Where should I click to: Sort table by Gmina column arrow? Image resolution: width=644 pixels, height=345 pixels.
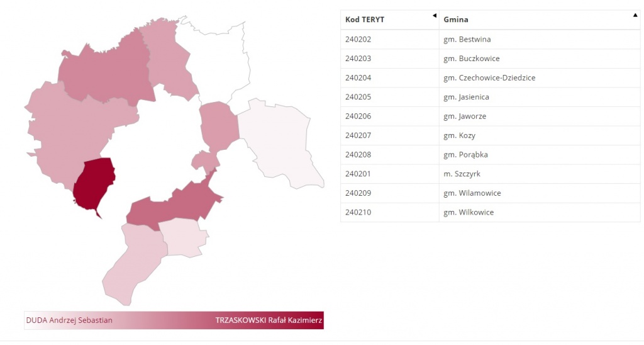coord(635,15)
